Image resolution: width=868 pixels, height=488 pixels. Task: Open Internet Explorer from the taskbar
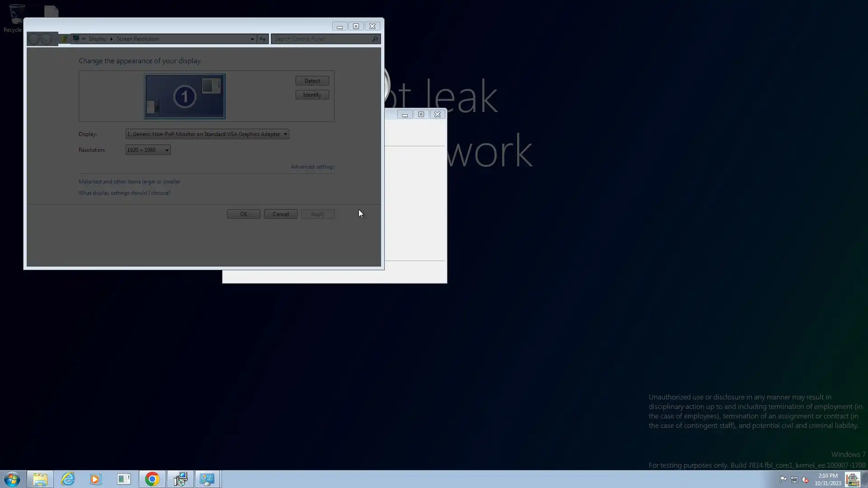coord(68,479)
